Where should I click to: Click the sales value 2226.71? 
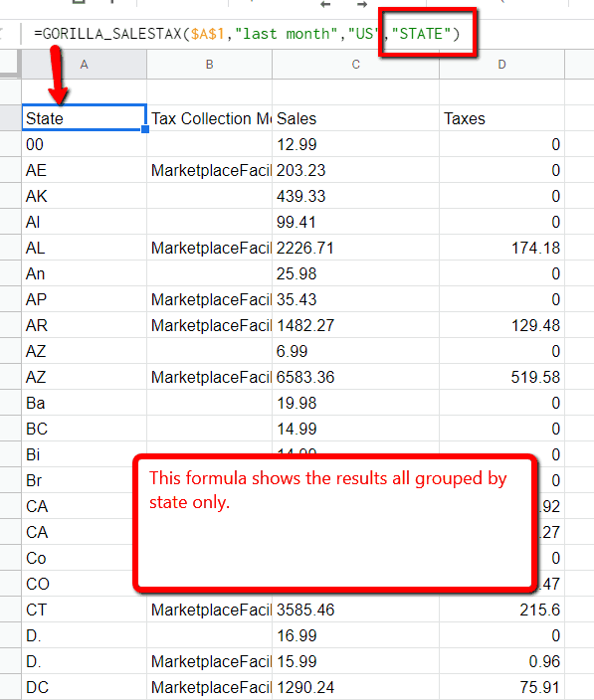click(355, 248)
